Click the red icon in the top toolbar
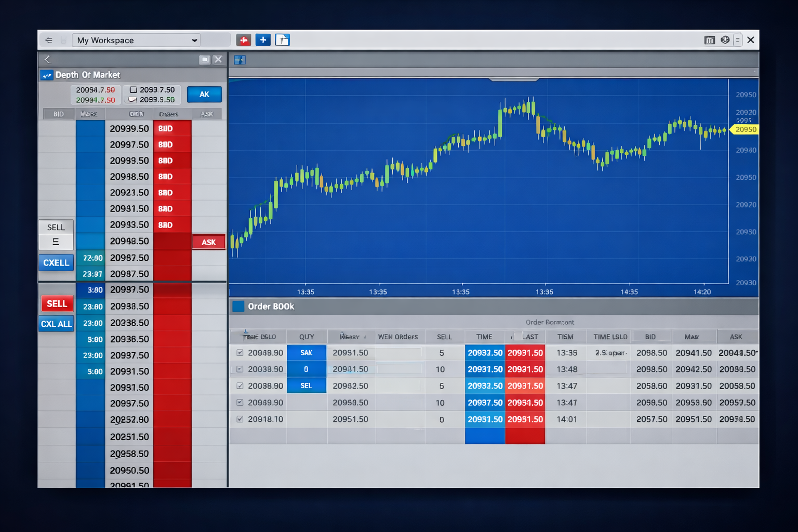Screen dimensions: 798x532 [x=244, y=40]
